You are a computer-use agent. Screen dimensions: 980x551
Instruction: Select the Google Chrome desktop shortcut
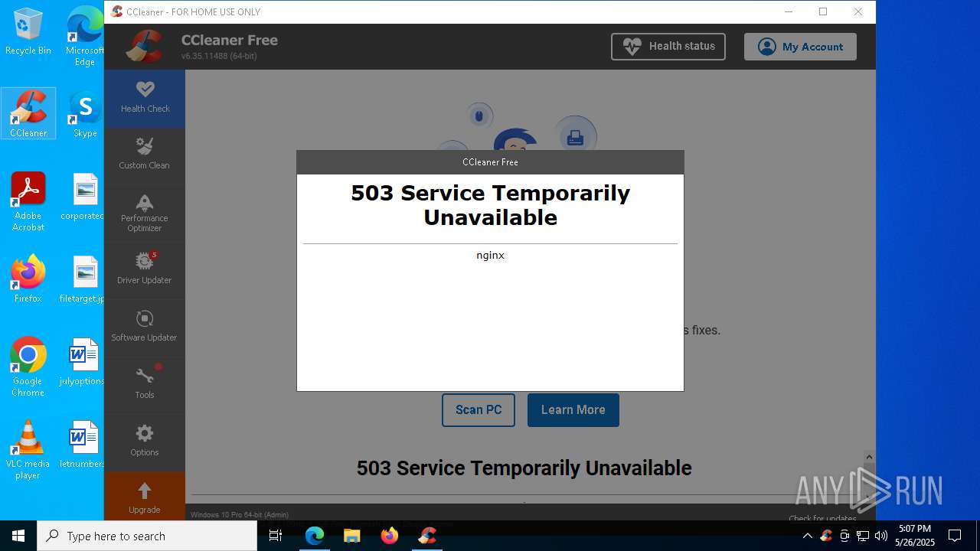tap(28, 367)
